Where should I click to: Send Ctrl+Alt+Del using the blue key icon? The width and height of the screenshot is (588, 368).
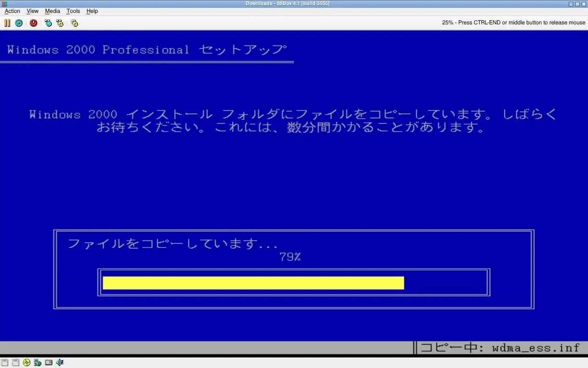pyautogui.click(x=48, y=23)
